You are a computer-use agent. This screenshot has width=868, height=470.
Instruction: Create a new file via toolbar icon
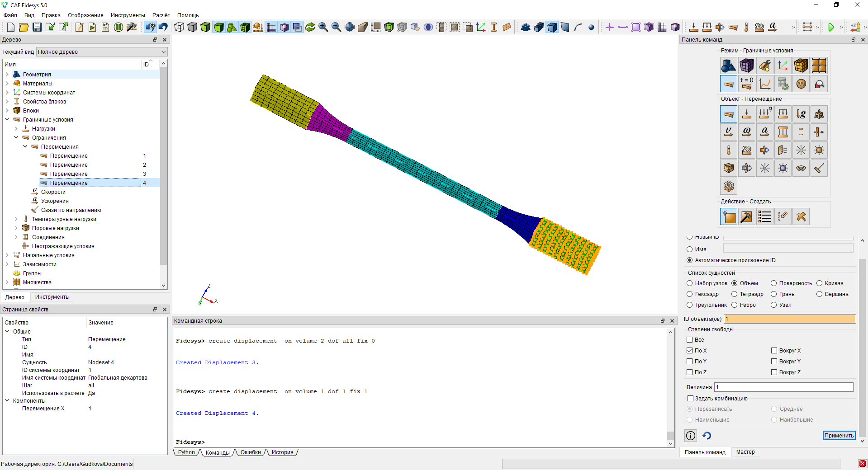(x=10, y=27)
